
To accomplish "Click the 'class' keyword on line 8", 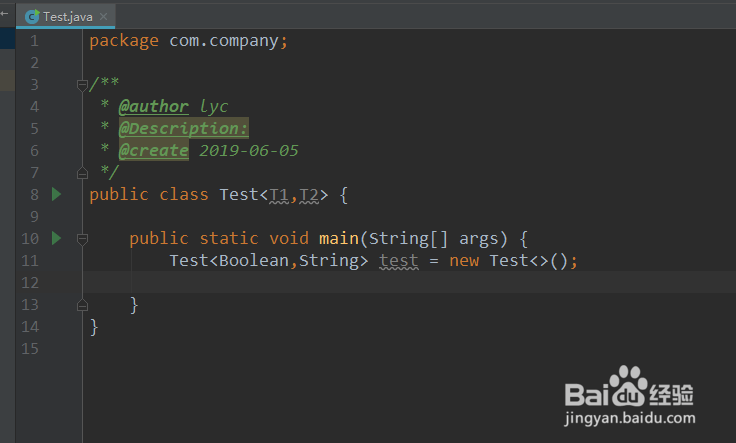I will click(x=184, y=195).
